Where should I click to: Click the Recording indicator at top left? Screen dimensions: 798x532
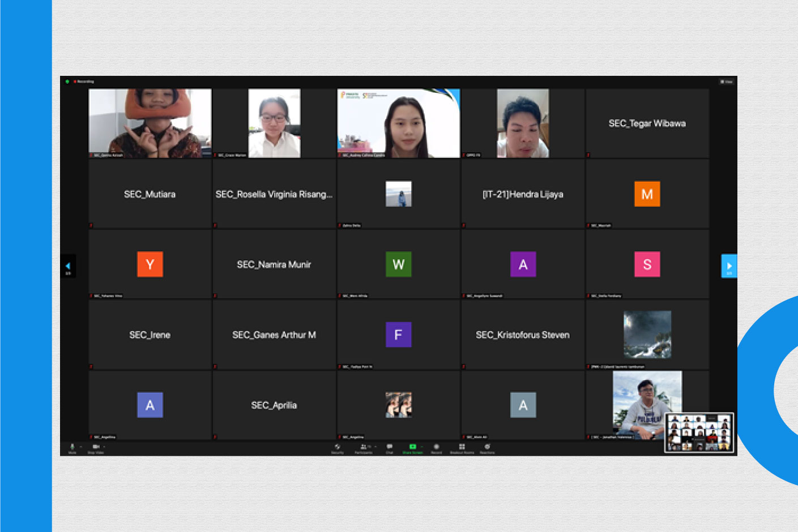[84, 81]
